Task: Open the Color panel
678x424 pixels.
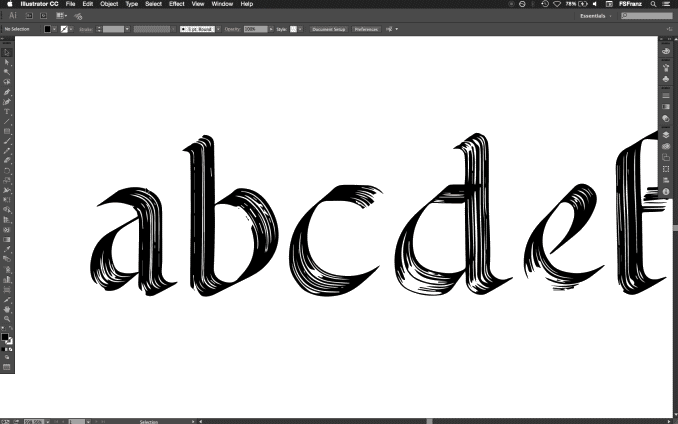Action: (x=666, y=51)
